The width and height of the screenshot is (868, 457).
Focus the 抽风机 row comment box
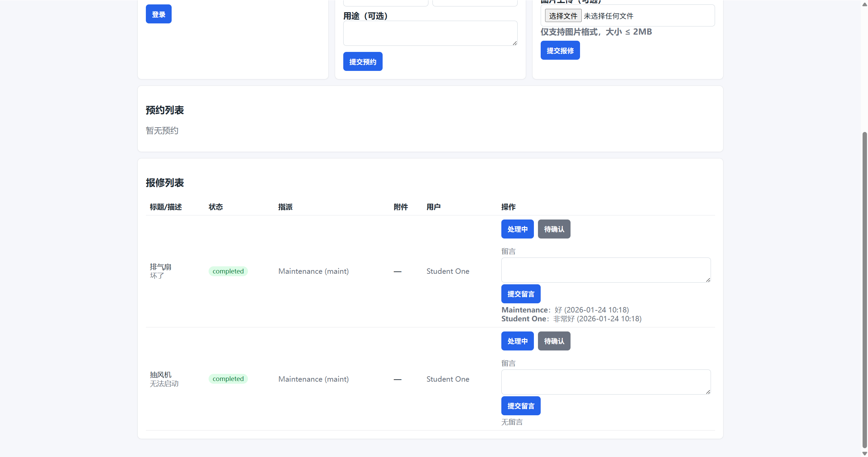605,382
